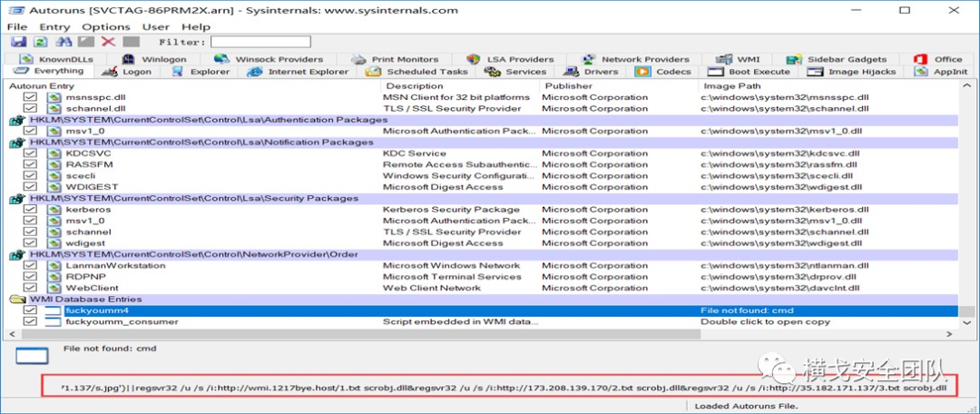This screenshot has height=414, width=980.
Task: Click the 'Loaded Autoruns File.' status text
Action: 746,406
